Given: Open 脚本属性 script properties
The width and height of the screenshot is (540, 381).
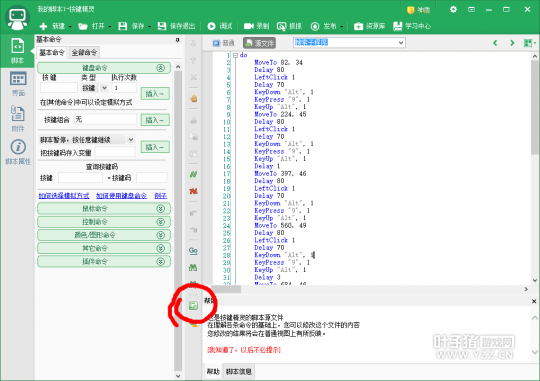Looking at the screenshot, I should click(x=18, y=152).
